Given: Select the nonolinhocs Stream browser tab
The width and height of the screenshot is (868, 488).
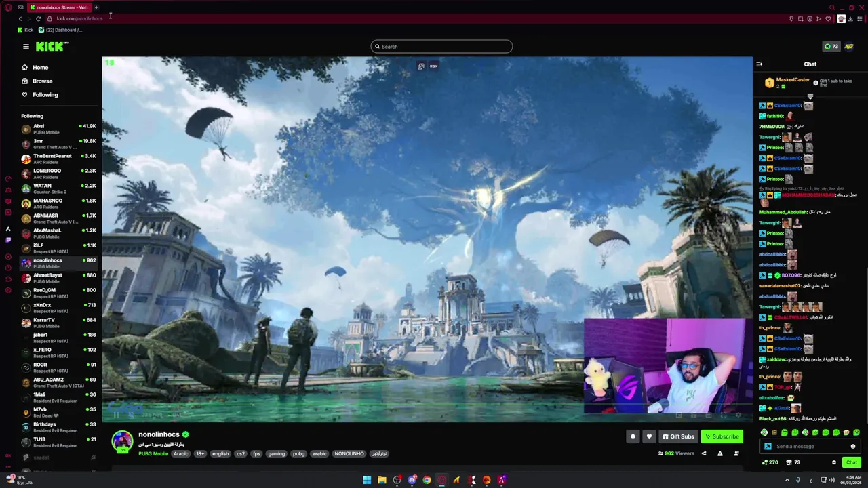Looking at the screenshot, I should tap(59, 7).
